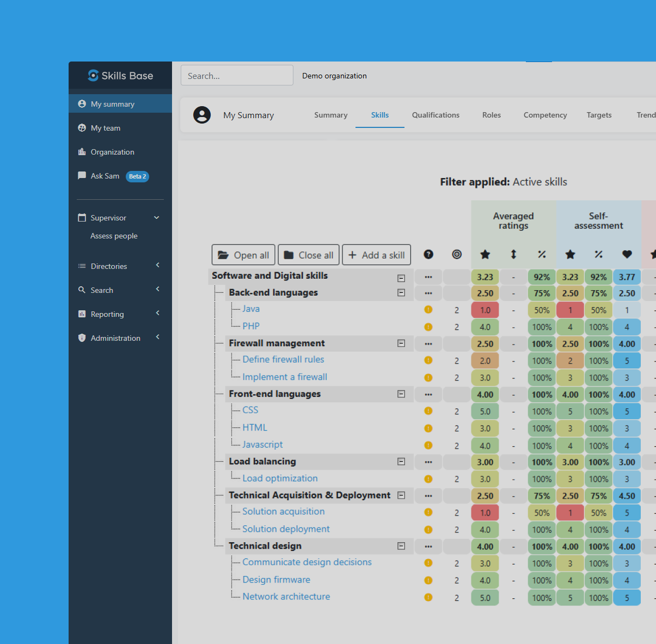
Task: Click the profile avatar next to My Summary
Action: click(202, 115)
